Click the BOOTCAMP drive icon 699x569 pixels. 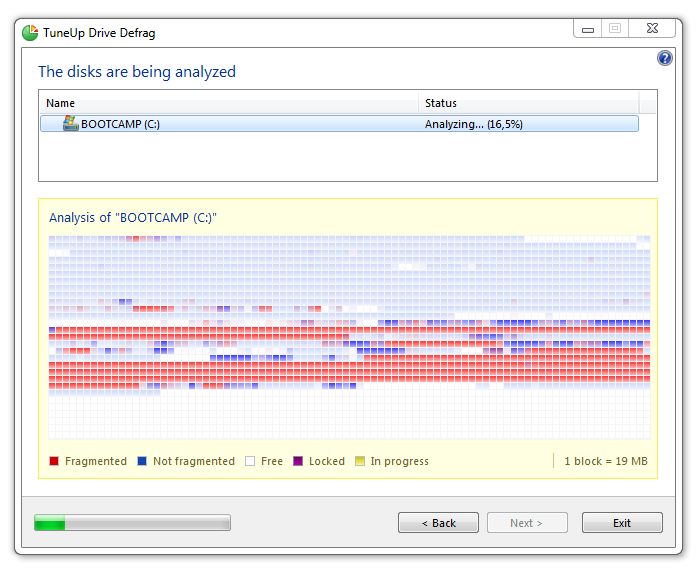coord(70,124)
